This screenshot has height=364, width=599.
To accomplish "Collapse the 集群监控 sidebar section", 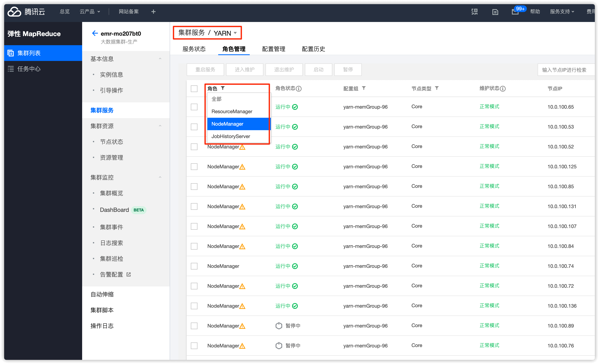I will [x=160, y=177].
